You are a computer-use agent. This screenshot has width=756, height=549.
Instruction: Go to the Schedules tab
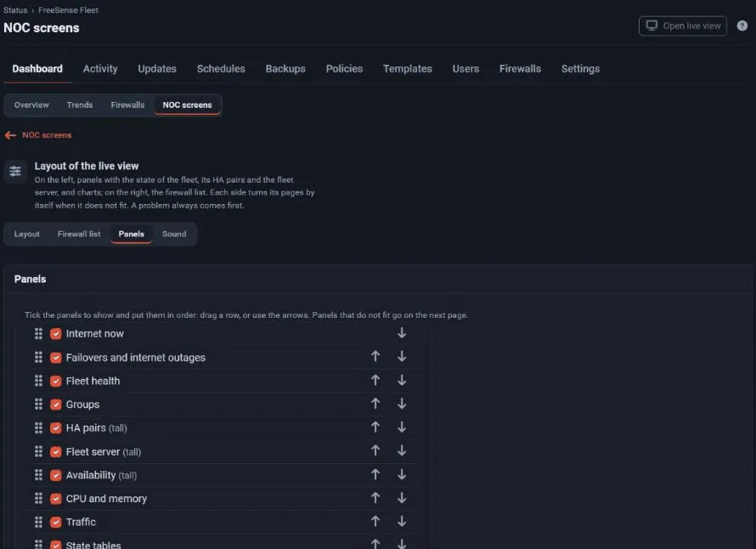221,69
